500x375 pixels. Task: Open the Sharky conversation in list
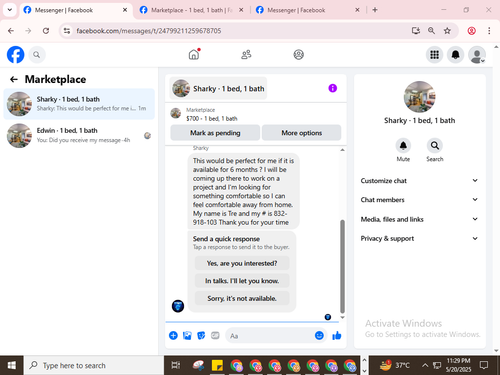point(79,104)
